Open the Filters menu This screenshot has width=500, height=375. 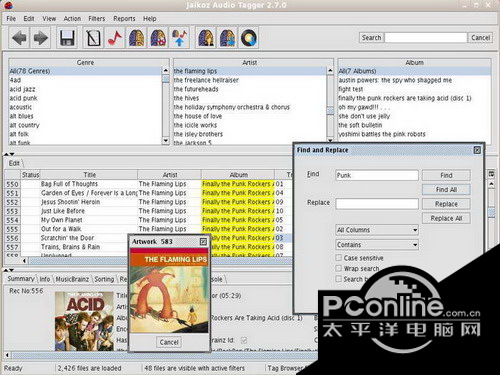click(x=97, y=19)
